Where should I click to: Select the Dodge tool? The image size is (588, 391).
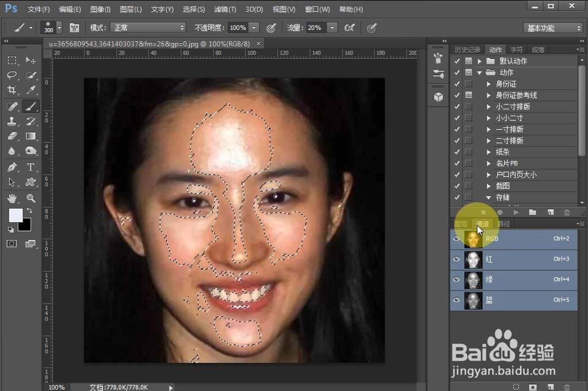31,151
